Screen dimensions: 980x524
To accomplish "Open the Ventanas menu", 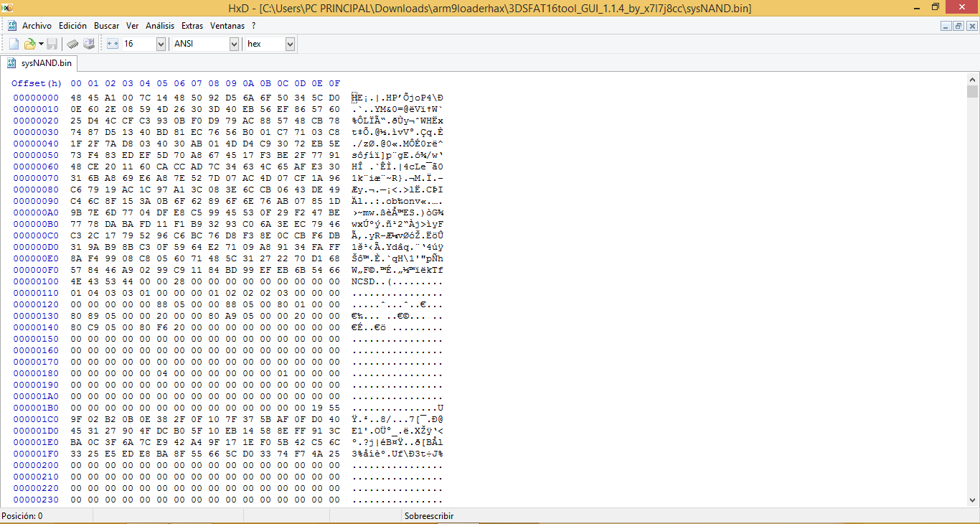I will [227, 25].
